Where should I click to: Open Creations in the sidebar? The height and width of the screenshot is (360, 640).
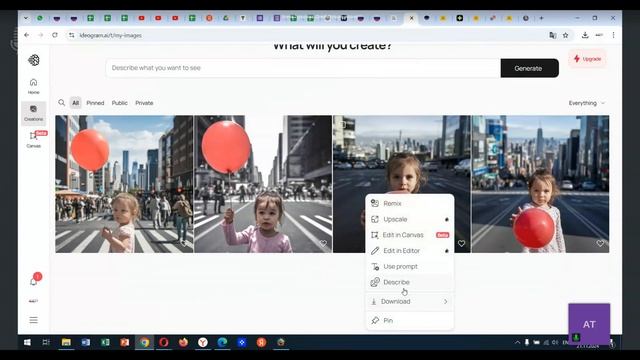click(x=33, y=113)
